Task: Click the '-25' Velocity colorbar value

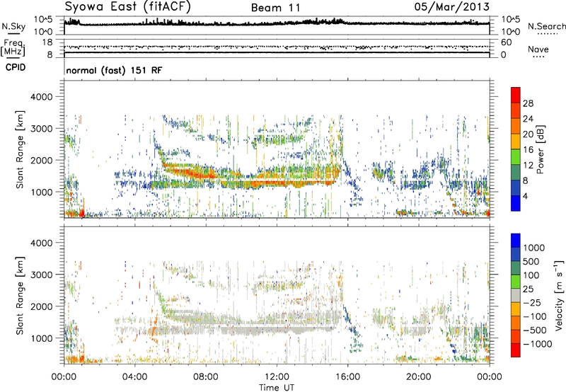Action: 533,303
